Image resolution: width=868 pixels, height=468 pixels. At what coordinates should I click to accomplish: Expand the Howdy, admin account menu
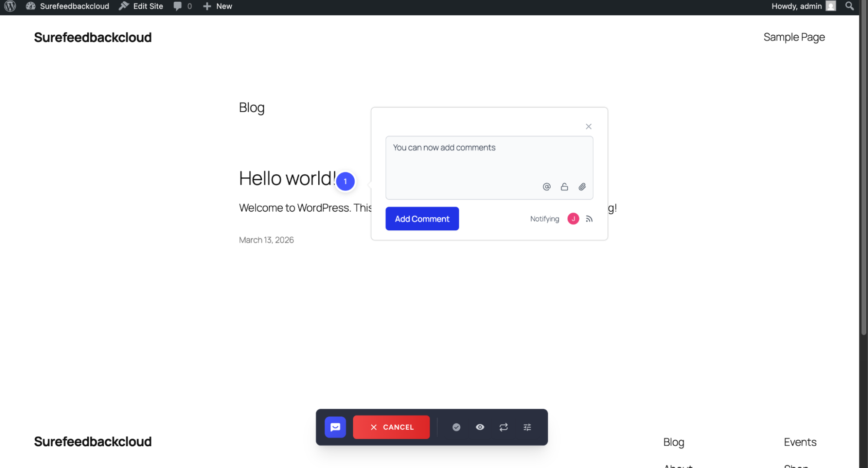[802, 6]
